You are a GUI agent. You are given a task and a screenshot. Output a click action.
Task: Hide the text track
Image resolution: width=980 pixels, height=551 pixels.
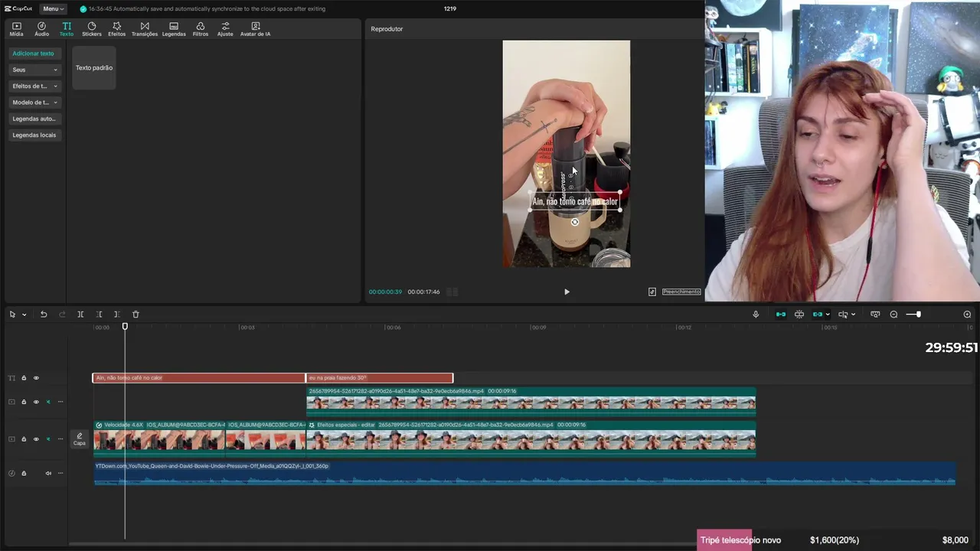[x=36, y=378]
